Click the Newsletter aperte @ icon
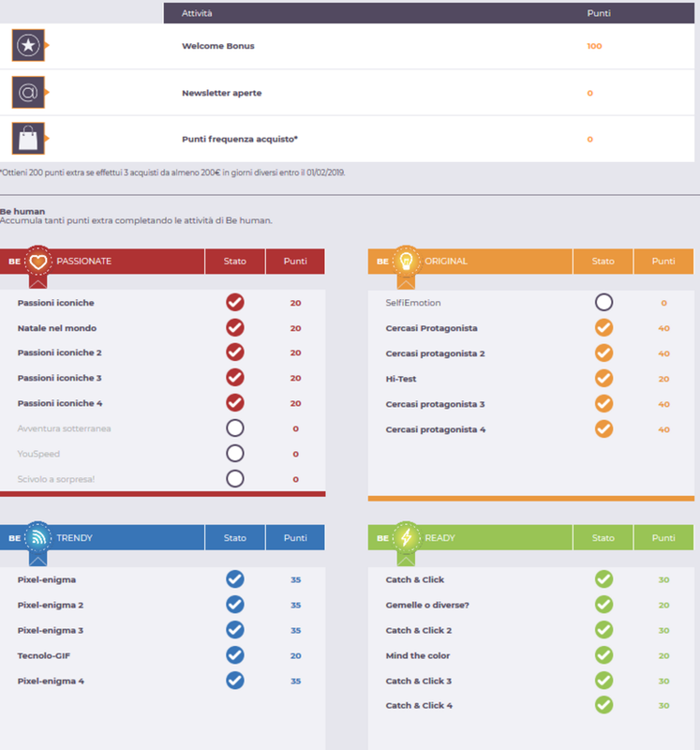Viewport: 700px width, 750px height. [x=28, y=92]
